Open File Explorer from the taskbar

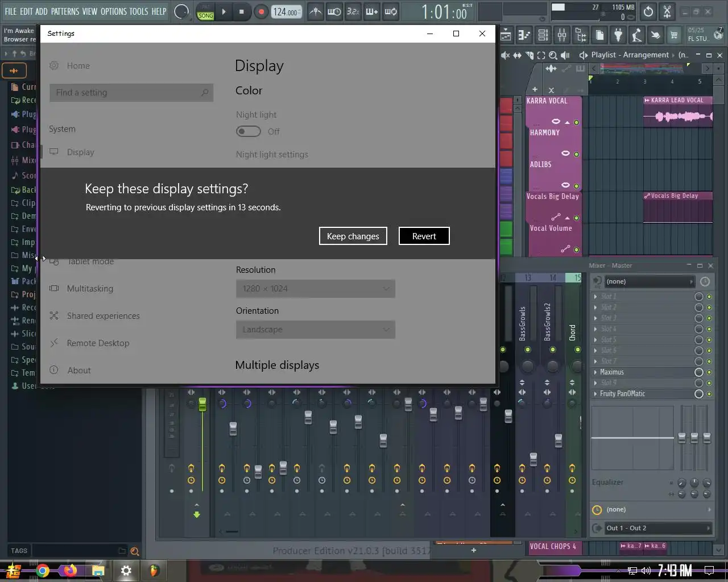coord(98,570)
